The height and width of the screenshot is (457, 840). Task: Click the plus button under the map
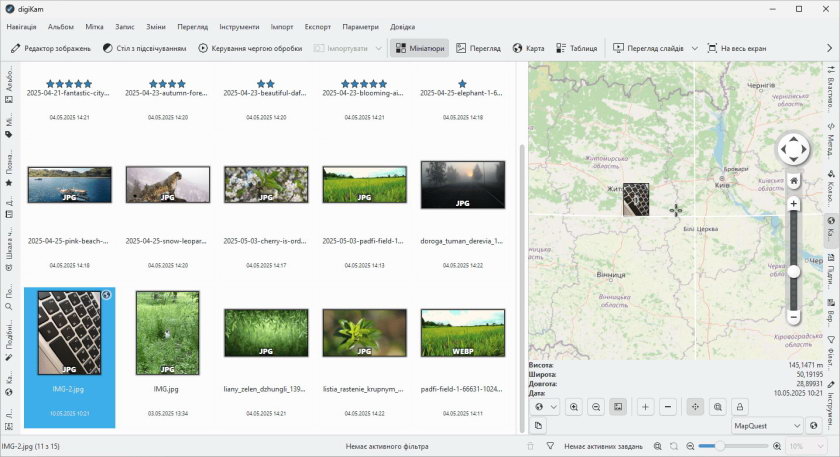[x=645, y=407]
